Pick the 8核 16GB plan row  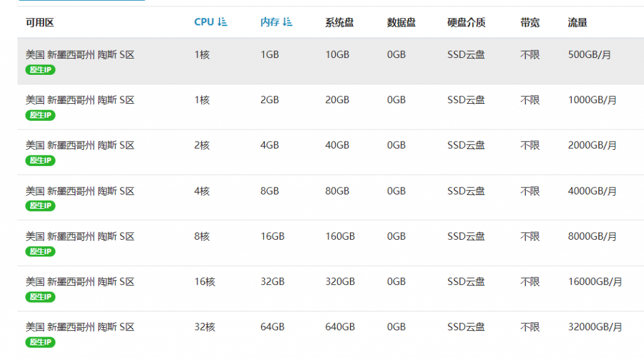331,243
